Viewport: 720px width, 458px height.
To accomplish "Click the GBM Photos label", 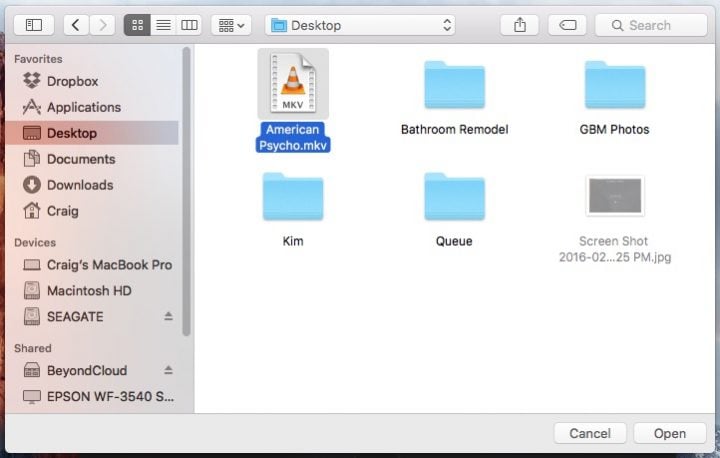I will pyautogui.click(x=614, y=130).
